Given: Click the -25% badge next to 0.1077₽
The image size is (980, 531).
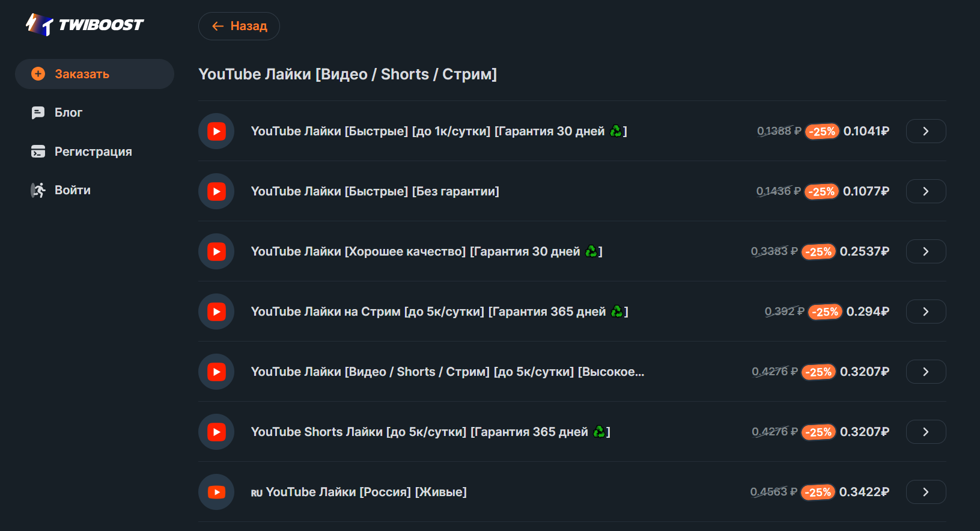Looking at the screenshot, I should [821, 191].
